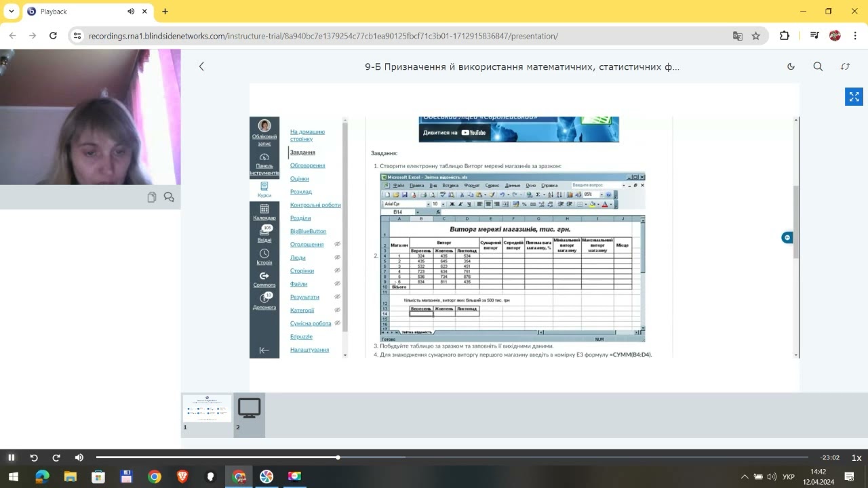
Task: Toggle visibility eye next to Оголошення
Action: click(337, 245)
